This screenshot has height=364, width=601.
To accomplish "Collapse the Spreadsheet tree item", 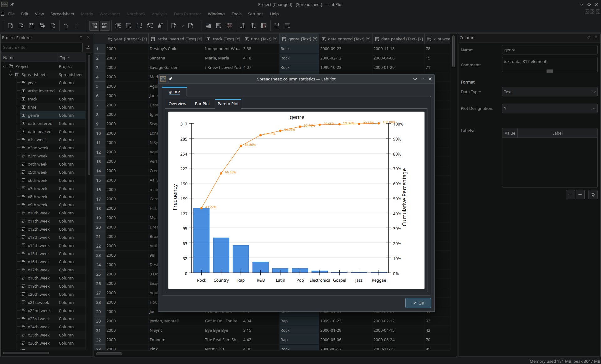I will click(11, 74).
